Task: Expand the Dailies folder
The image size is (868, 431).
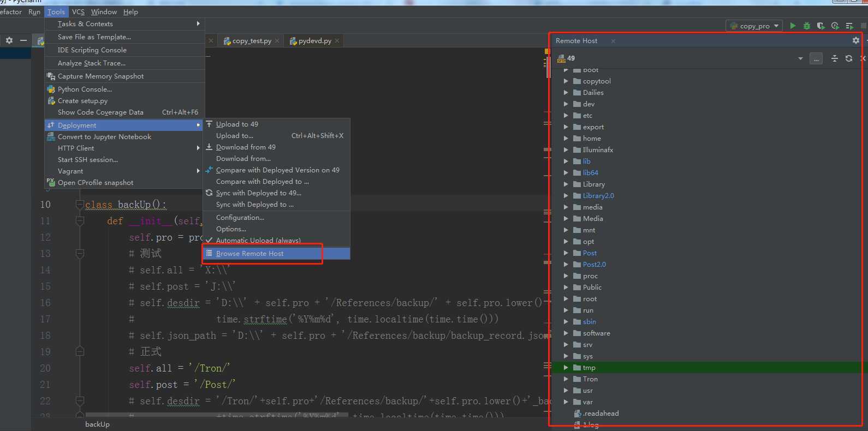Action: pyautogui.click(x=566, y=92)
